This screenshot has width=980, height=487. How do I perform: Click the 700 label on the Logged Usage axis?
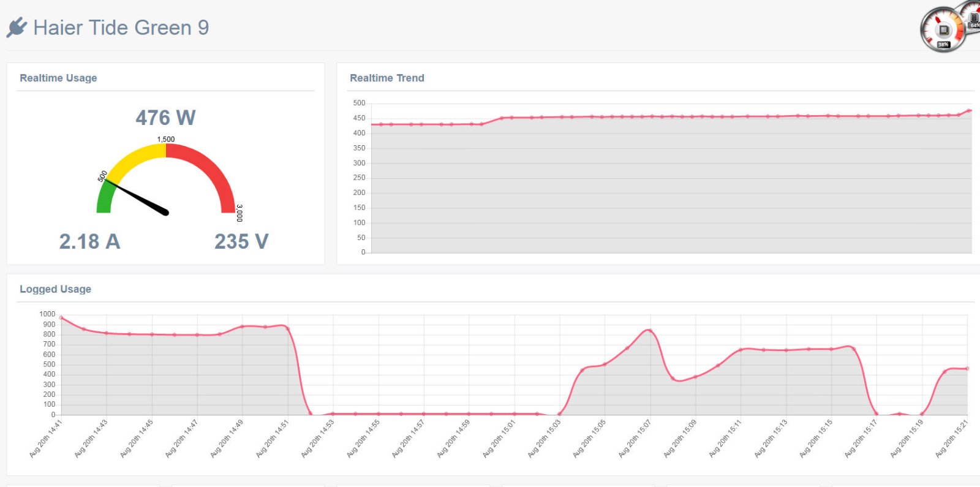49,344
